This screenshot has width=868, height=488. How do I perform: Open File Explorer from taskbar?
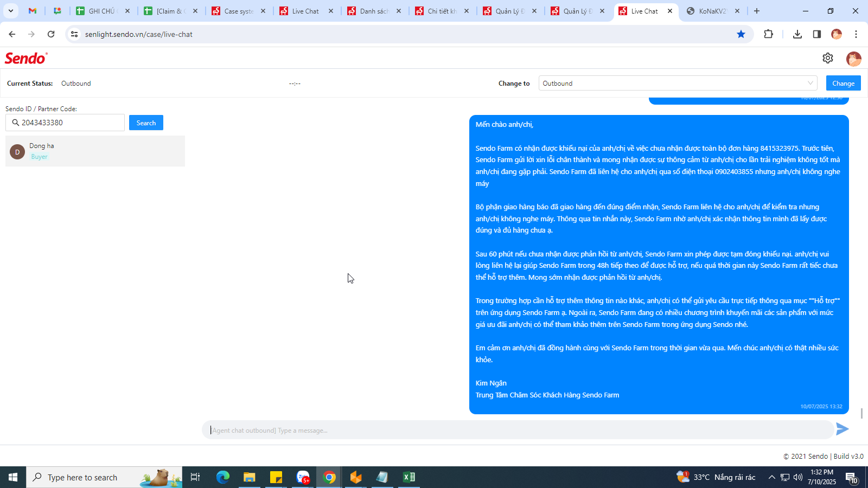point(249,477)
